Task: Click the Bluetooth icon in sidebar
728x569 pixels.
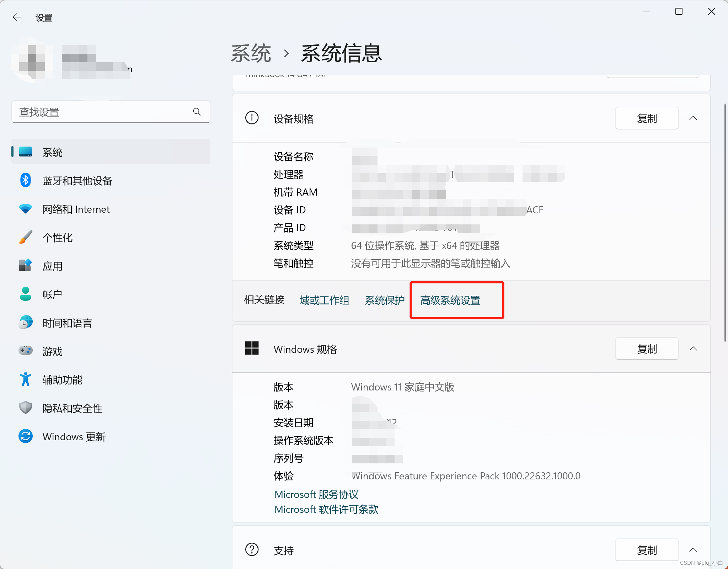Action: click(26, 180)
